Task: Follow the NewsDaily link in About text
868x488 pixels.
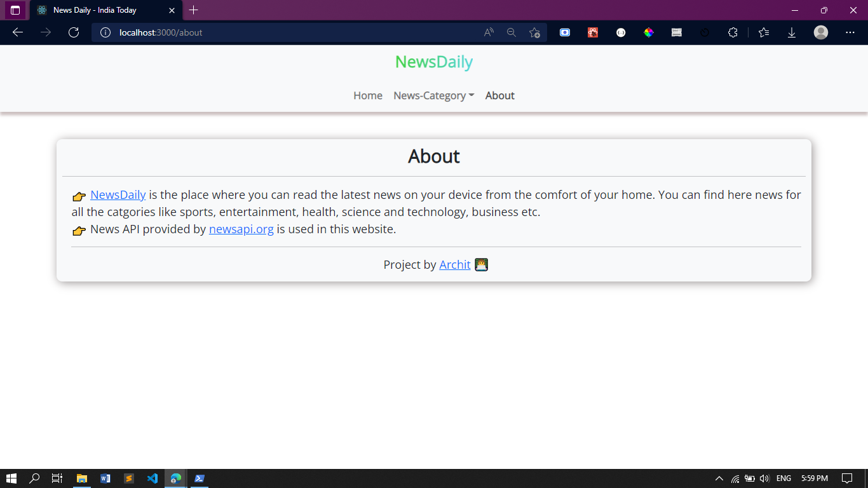Action: [x=118, y=195]
